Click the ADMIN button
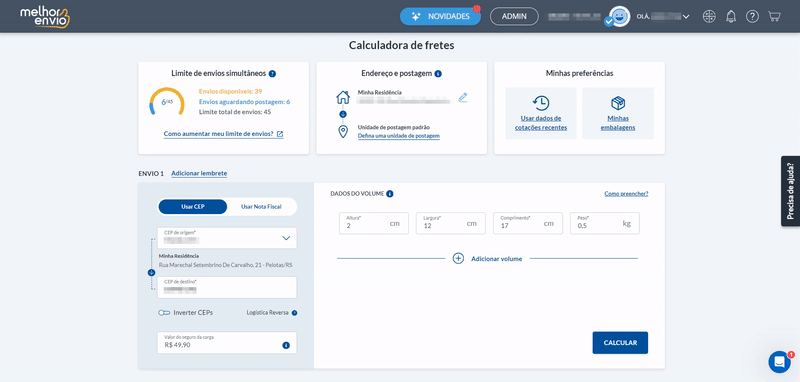 [x=514, y=16]
